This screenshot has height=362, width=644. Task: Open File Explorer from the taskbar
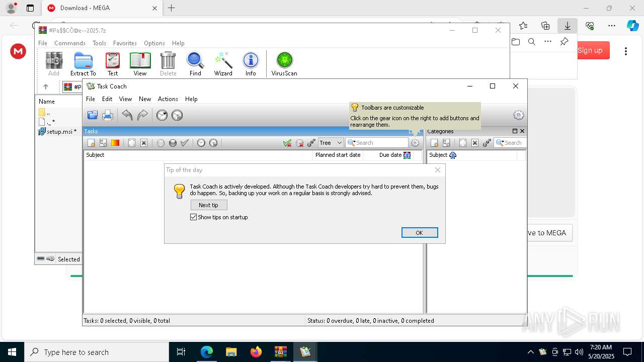231,352
